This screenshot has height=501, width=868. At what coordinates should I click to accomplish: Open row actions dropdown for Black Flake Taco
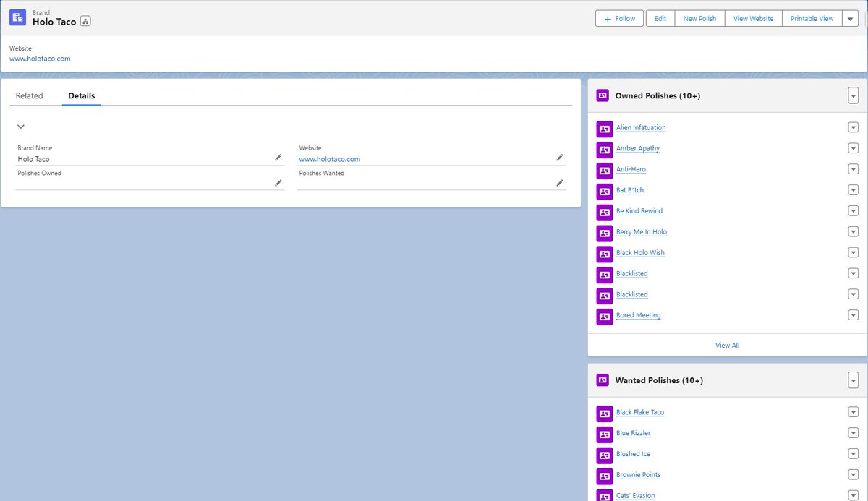(x=853, y=412)
